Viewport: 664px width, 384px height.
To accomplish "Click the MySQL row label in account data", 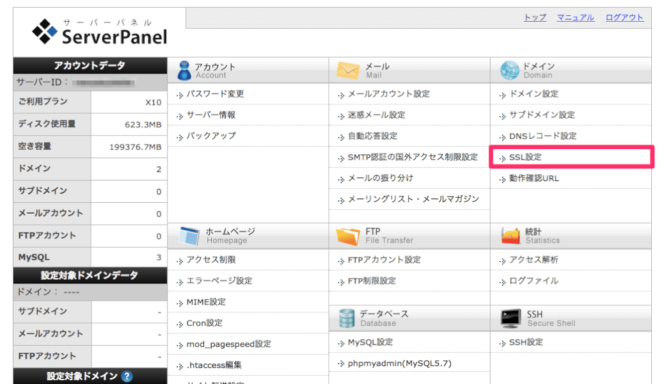I will tap(34, 257).
